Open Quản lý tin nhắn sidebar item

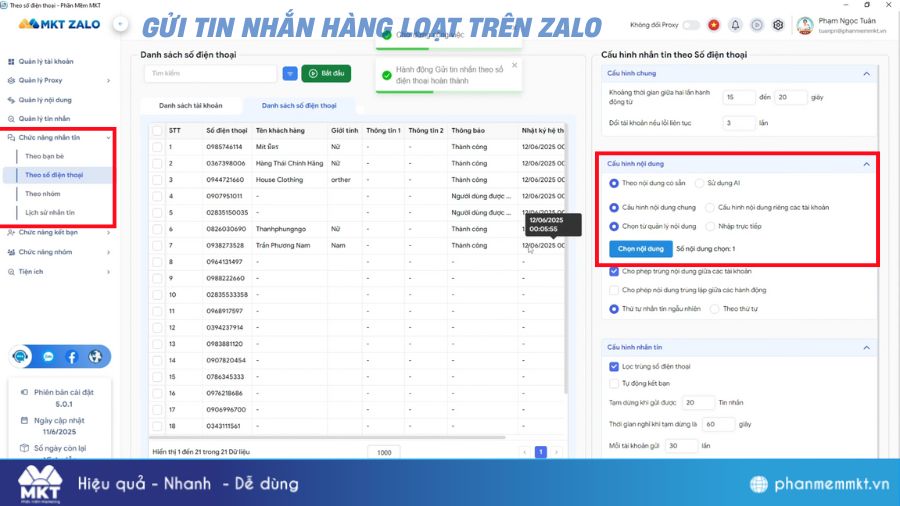click(44, 119)
